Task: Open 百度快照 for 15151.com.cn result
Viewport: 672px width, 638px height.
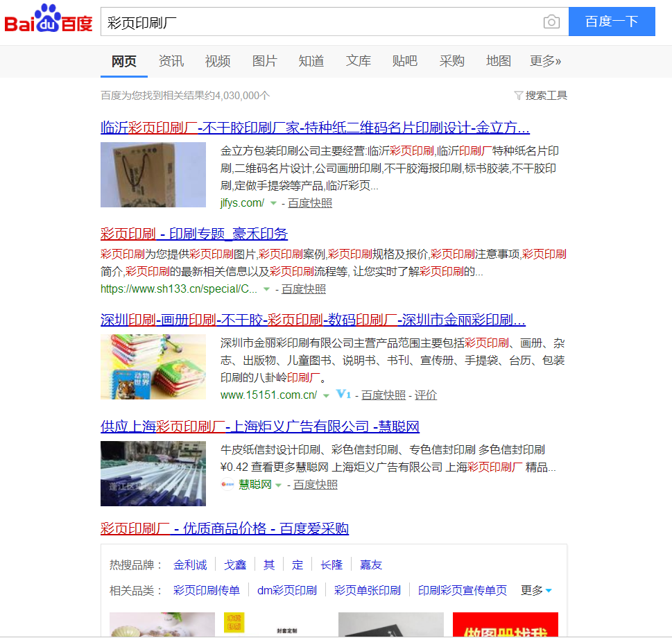Action: 384,395
